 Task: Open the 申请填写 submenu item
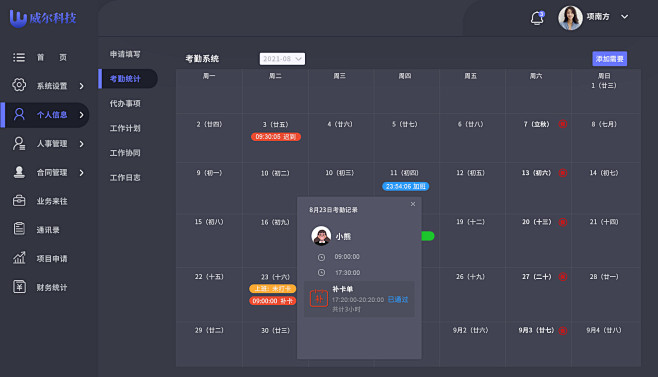point(125,54)
